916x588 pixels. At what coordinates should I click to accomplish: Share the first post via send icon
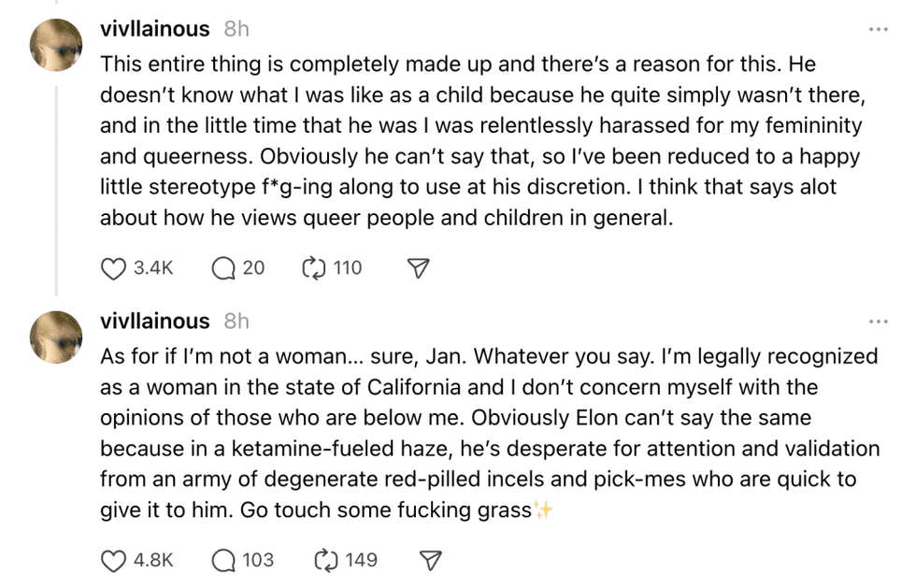(420, 268)
